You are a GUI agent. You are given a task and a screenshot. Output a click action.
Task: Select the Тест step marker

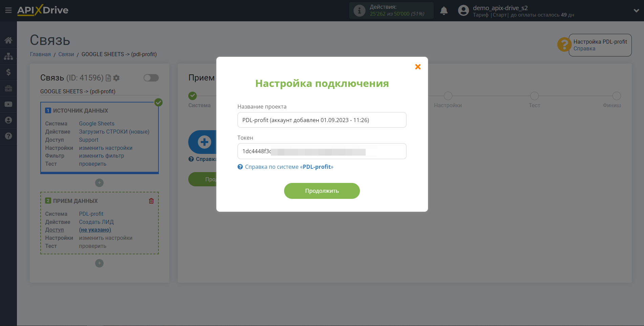point(534,96)
